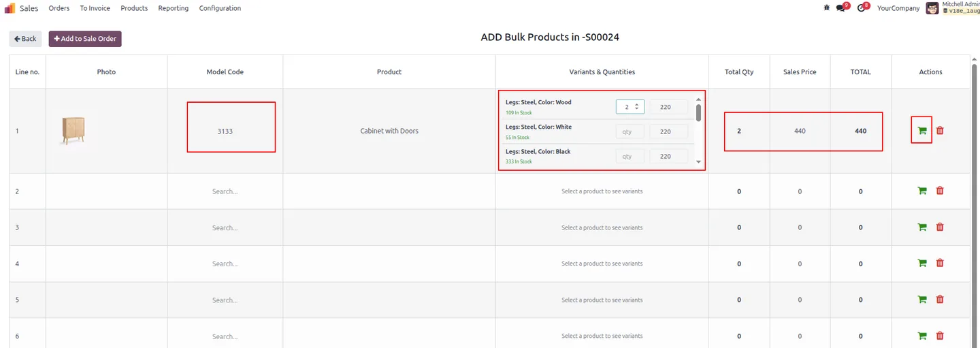The image size is (980, 348).
Task: Click qty field for Color: White variant
Action: pos(630,131)
